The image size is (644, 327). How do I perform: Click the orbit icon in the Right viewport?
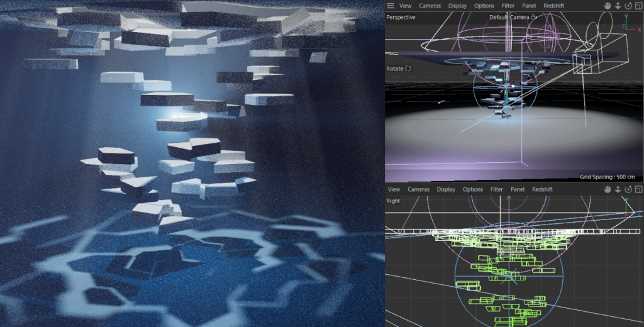click(628, 189)
